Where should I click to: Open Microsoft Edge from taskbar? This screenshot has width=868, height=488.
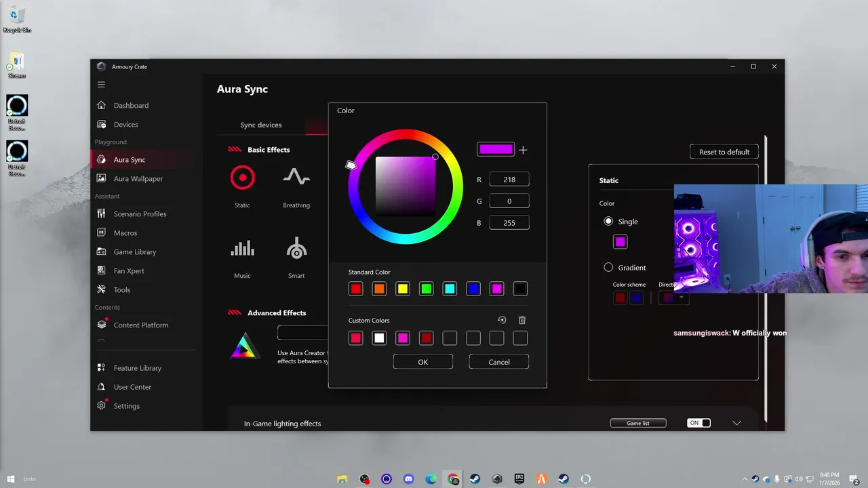click(431, 479)
